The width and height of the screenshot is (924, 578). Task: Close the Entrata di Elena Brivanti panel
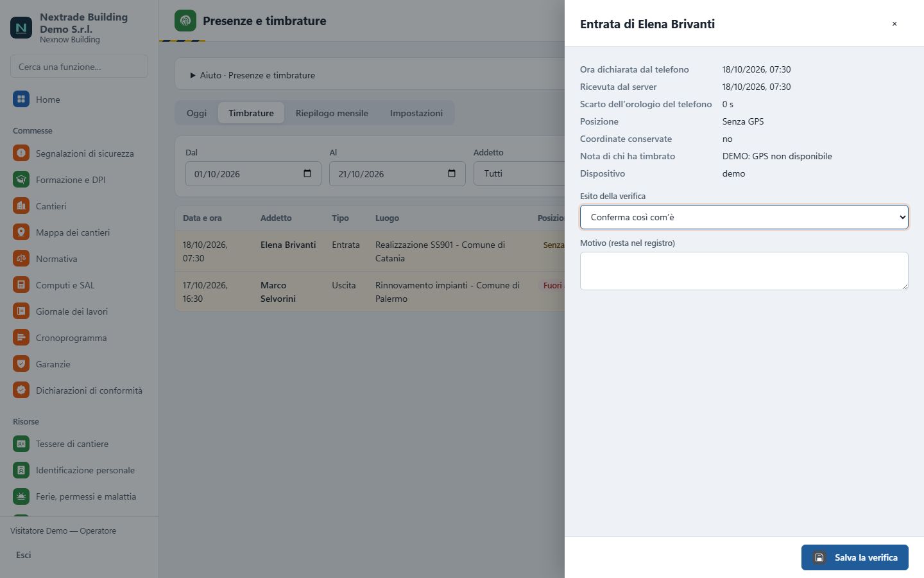click(x=894, y=24)
